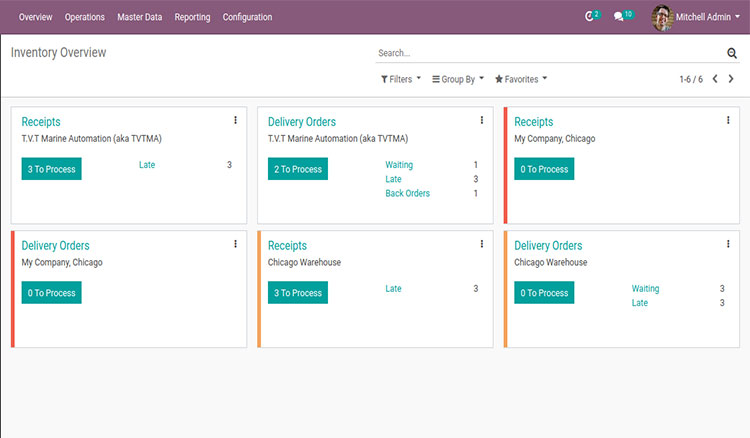750x438 pixels.
Task: Open kebab menu on Chicago Warehouse Delivery Orders
Action: 728,244
